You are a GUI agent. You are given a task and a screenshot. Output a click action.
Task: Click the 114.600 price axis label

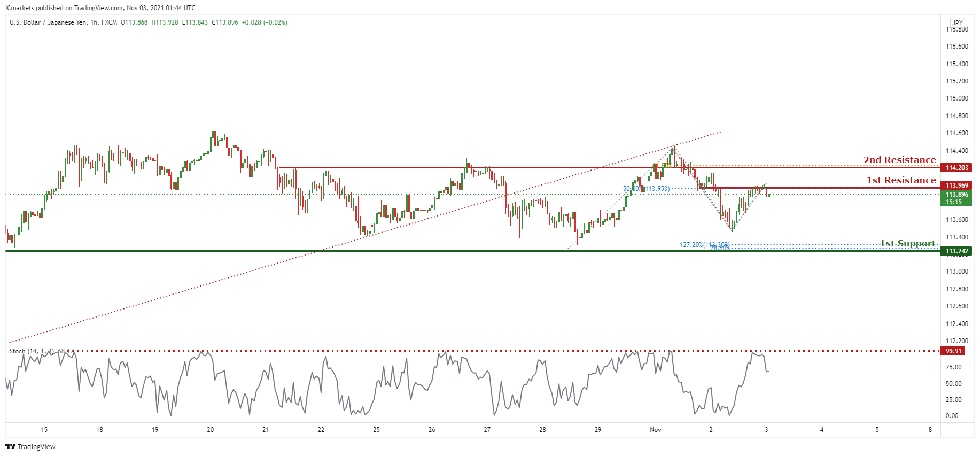[957, 133]
